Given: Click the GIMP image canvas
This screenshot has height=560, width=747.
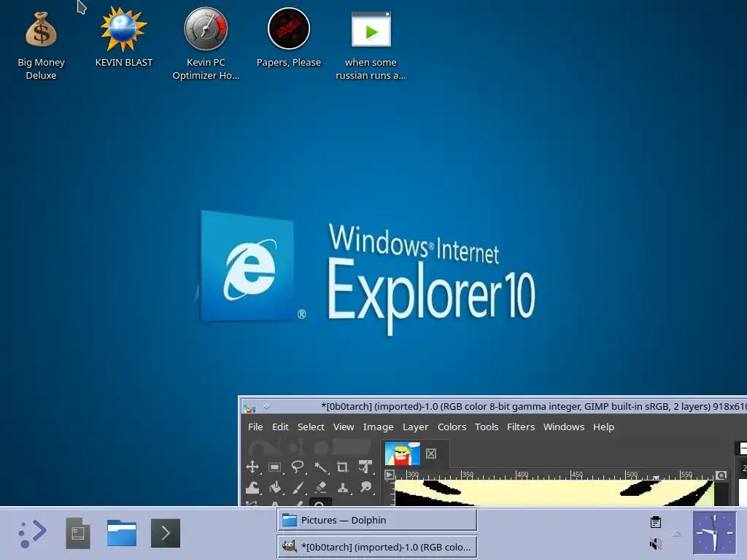Looking at the screenshot, I should coord(554,493).
